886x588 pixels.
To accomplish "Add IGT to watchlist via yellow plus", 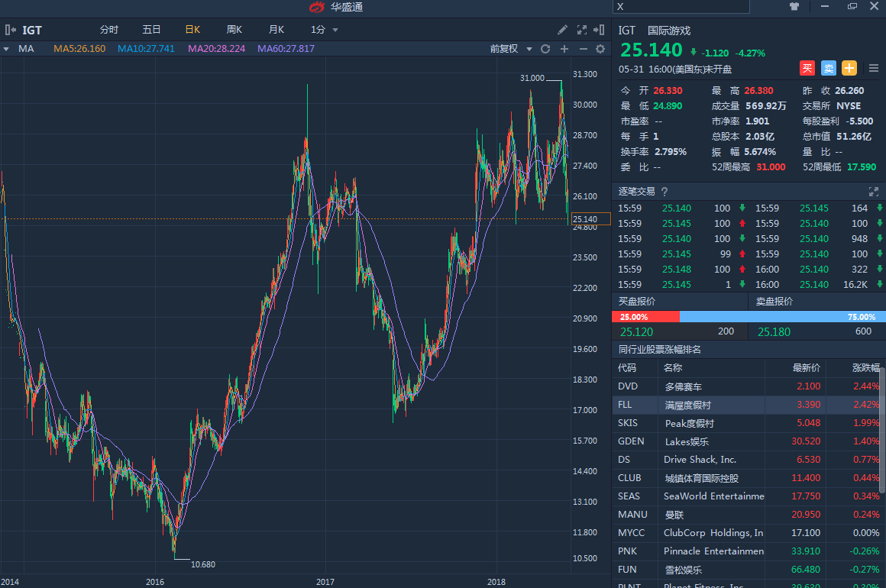I will click(849, 68).
